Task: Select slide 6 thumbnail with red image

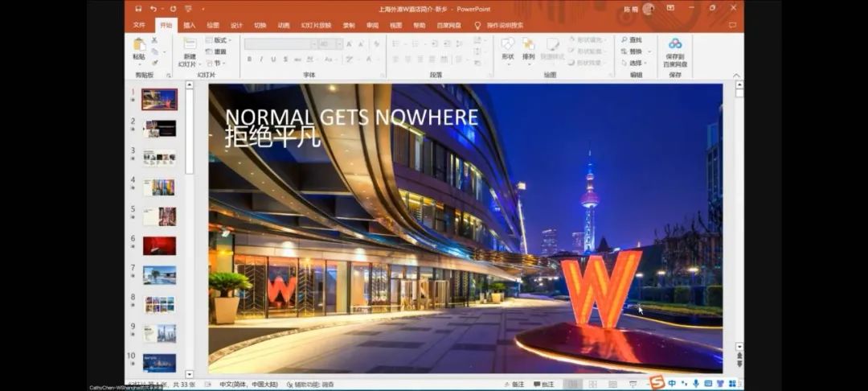Action: (x=159, y=245)
